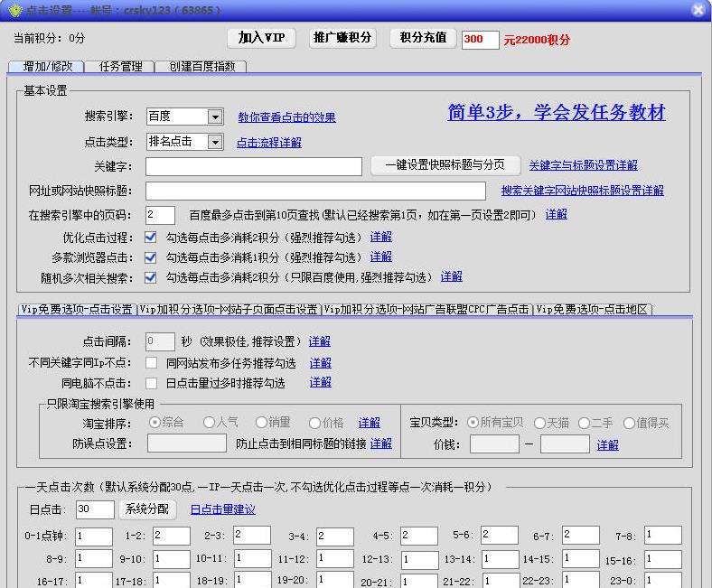Enable the 不同关键字同Ip不点 checkbox
712x588 pixels.
click(x=151, y=363)
